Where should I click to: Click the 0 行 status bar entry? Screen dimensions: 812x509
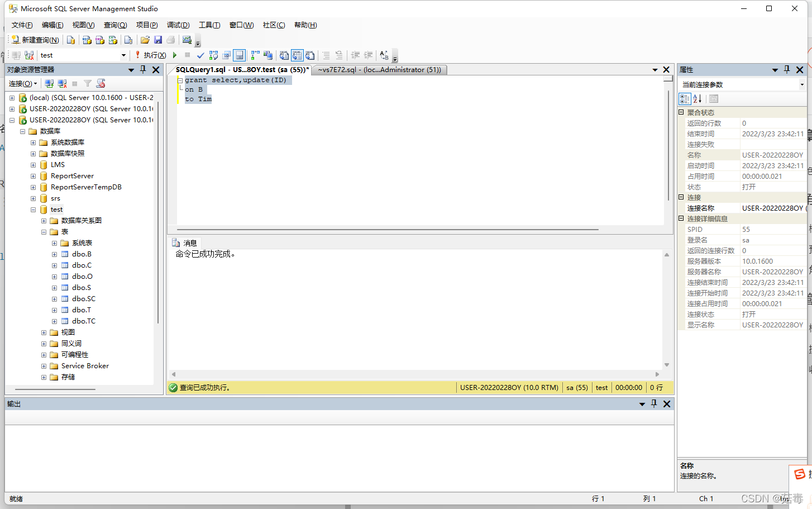(656, 388)
